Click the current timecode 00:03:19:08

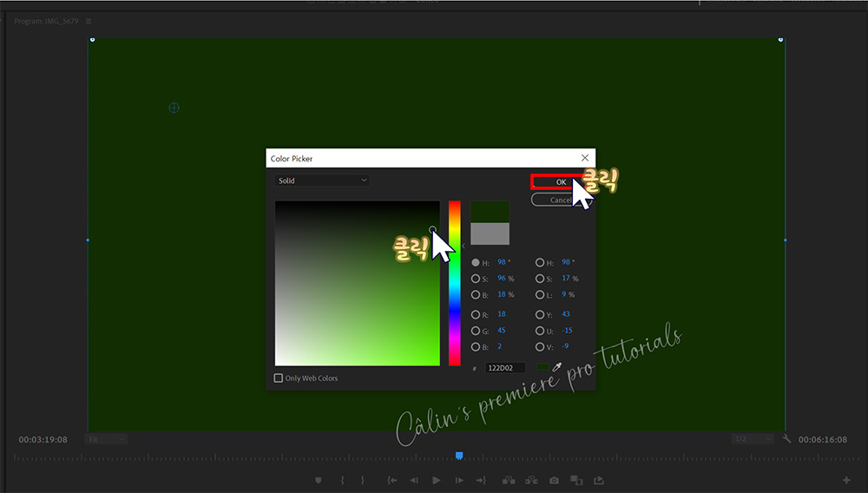[x=43, y=439]
